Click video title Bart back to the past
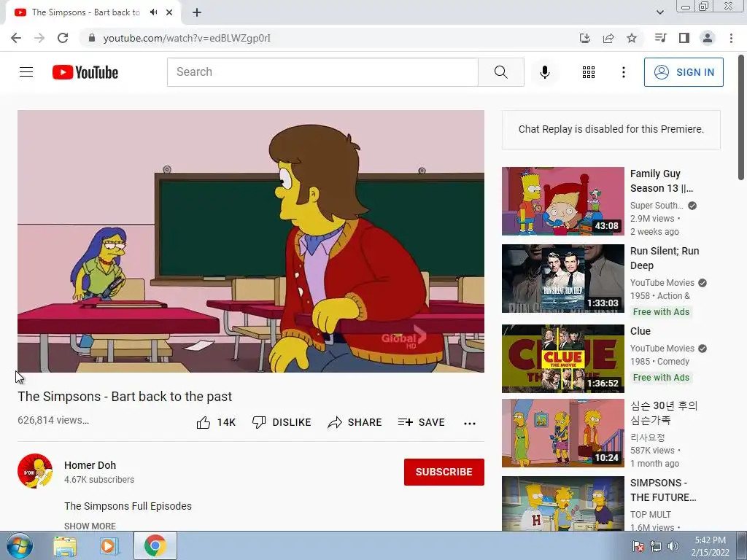This screenshot has height=560, width=747. pos(125,397)
